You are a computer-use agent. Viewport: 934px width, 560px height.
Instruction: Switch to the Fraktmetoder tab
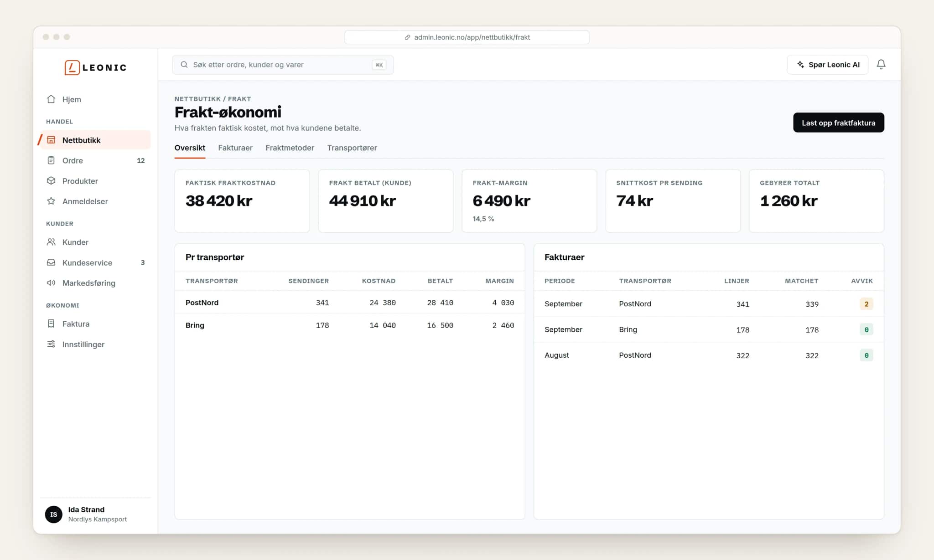point(290,148)
